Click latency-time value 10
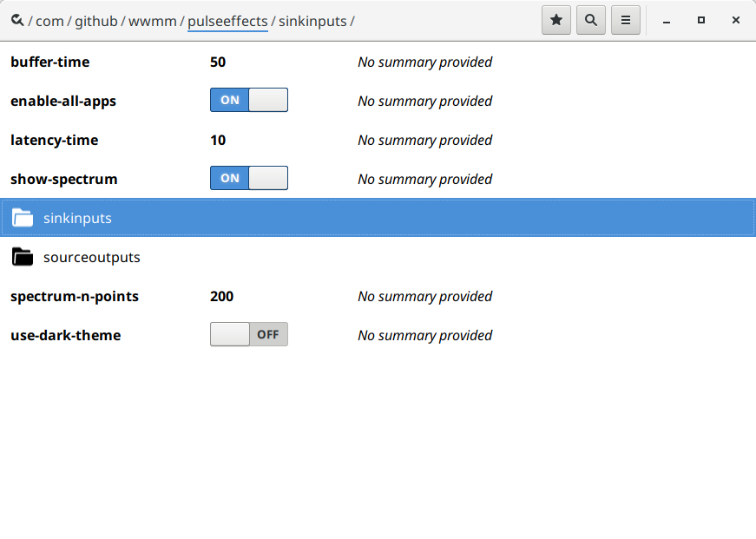756x539 pixels. click(218, 140)
